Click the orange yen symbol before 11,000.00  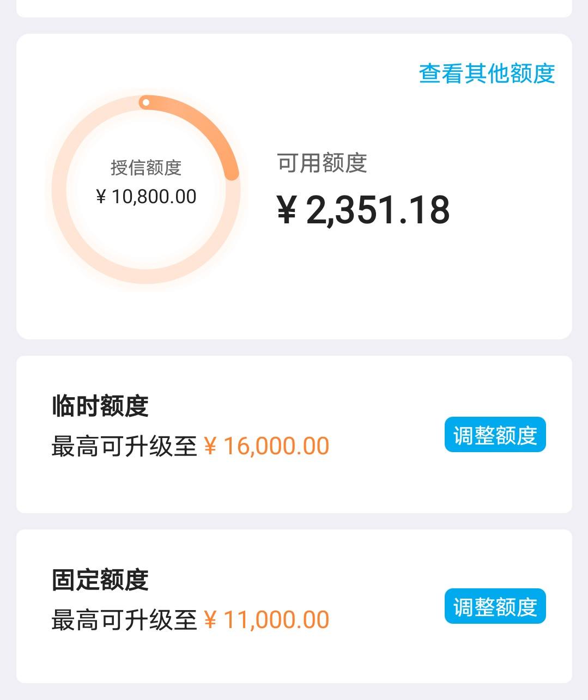coord(210,620)
